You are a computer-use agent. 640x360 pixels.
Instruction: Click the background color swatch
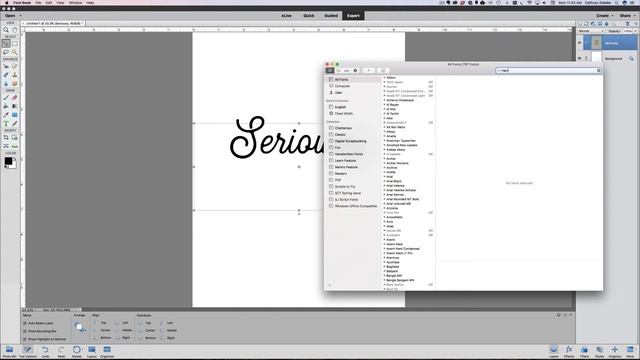click(x=13, y=165)
